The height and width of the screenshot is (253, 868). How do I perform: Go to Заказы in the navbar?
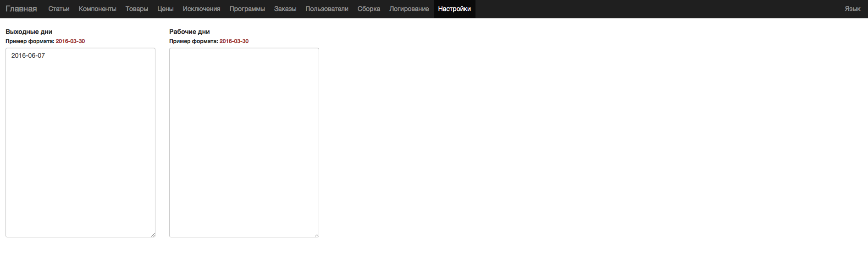(285, 9)
